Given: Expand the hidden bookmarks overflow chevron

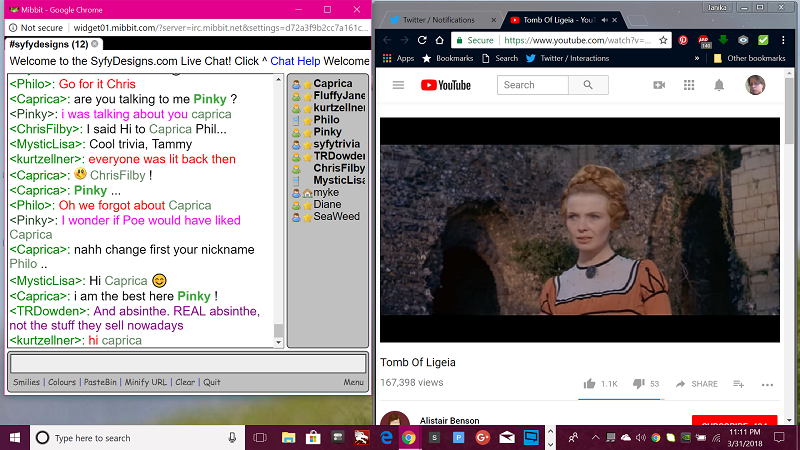Looking at the screenshot, I should click(x=696, y=58).
